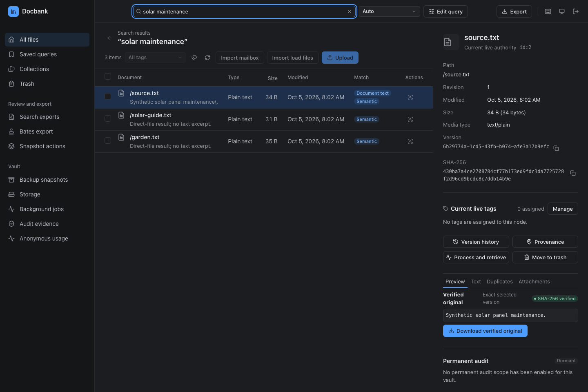Click the Upload button
This screenshot has width=588, height=392.
pyautogui.click(x=340, y=58)
